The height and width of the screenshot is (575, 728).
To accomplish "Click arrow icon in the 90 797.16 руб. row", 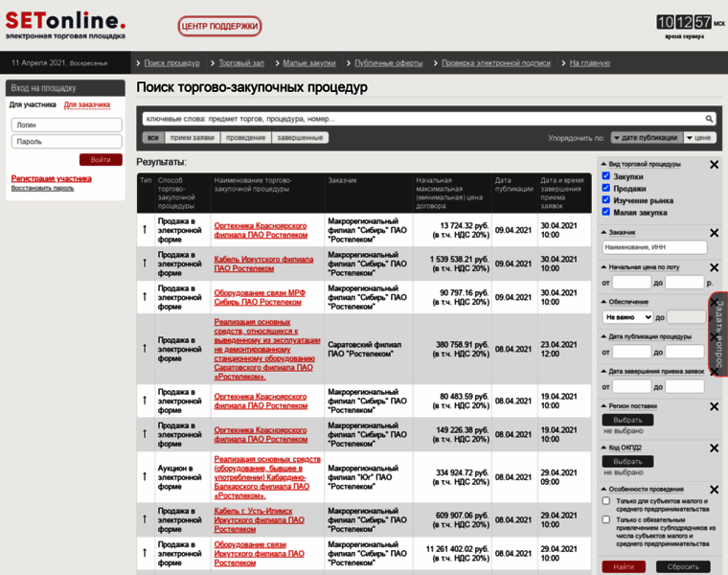I will tap(145, 297).
